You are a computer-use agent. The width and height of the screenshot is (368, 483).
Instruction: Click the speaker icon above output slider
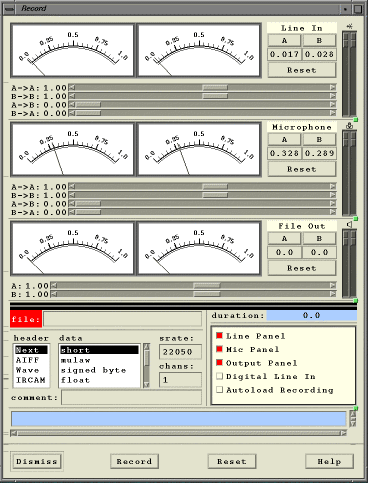(x=349, y=225)
